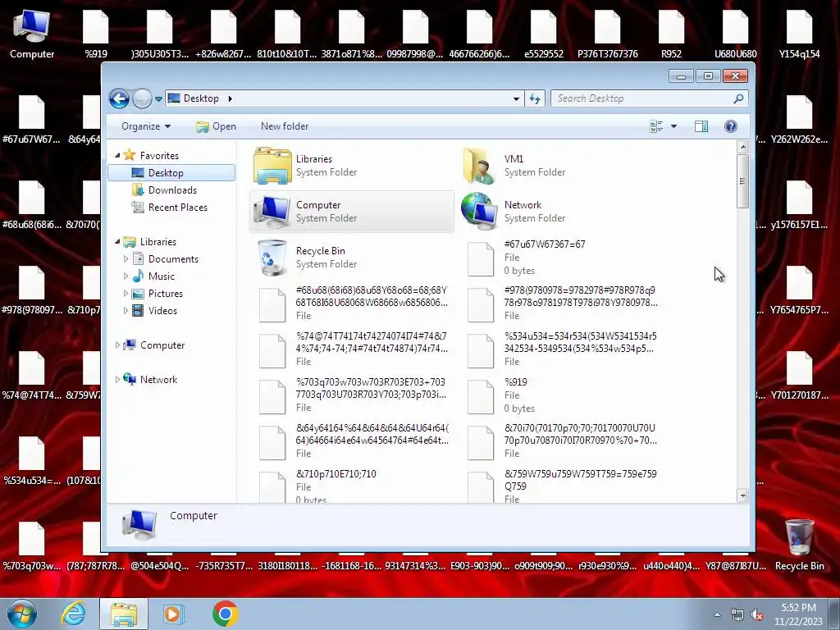Open the Videos library

162,311
